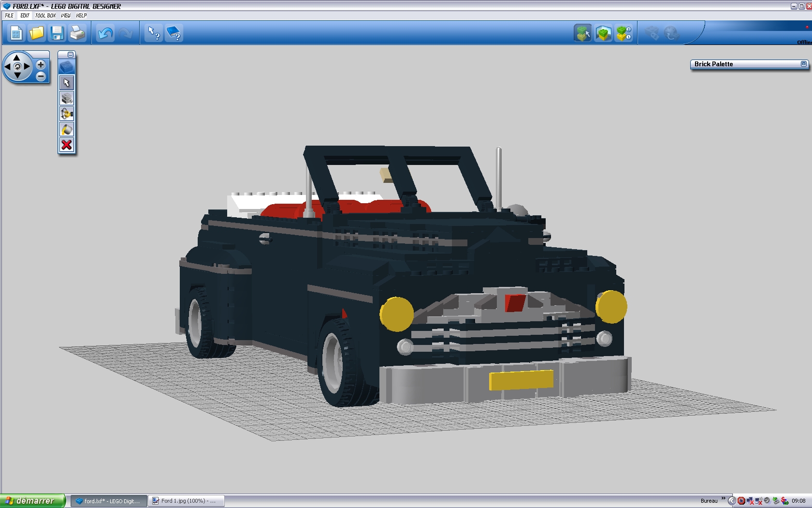Image resolution: width=812 pixels, height=508 pixels.
Task: Pick the Hinge rotate tool
Action: [67, 114]
